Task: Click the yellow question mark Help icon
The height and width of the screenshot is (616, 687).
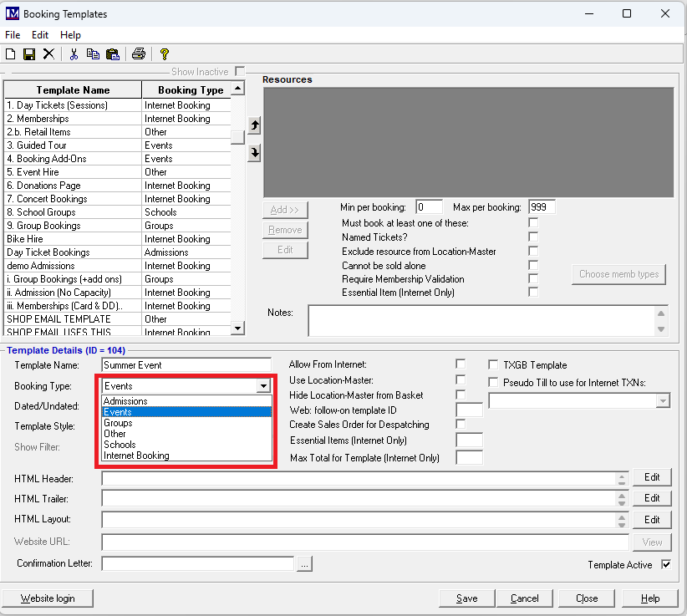Action: pos(165,54)
